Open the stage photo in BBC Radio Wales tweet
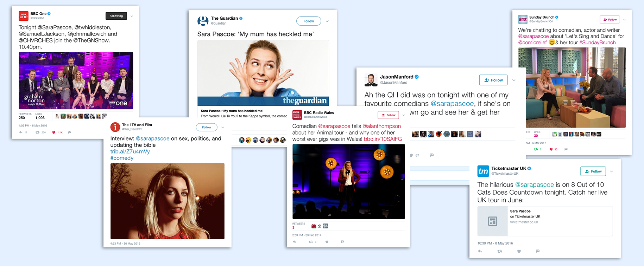The width and height of the screenshot is (644, 266). pos(349,182)
